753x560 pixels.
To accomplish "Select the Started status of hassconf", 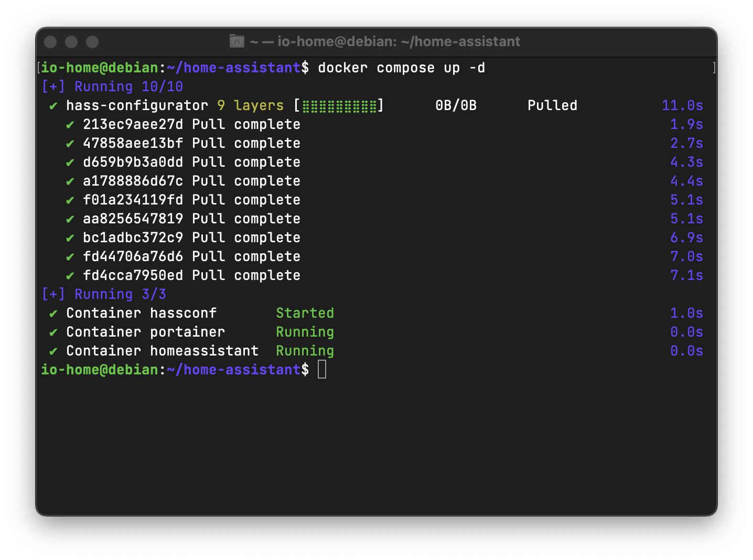I will pyautogui.click(x=305, y=313).
